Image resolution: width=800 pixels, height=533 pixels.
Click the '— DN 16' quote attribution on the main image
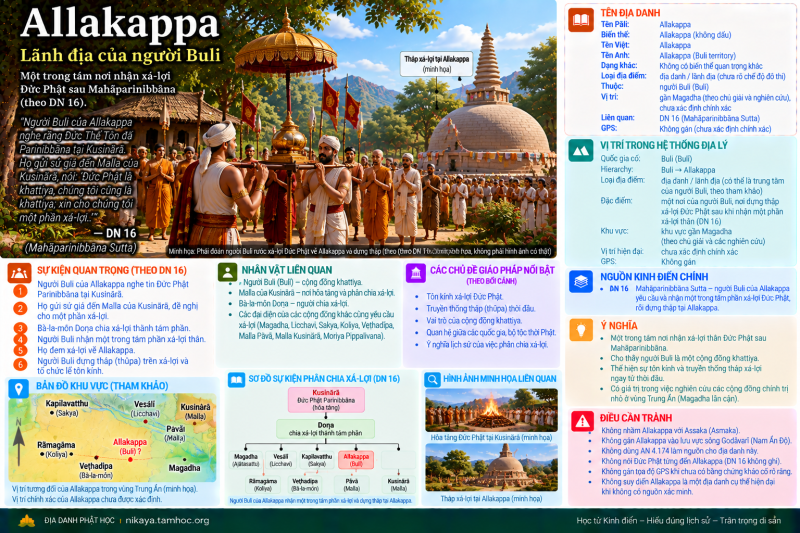point(115,233)
